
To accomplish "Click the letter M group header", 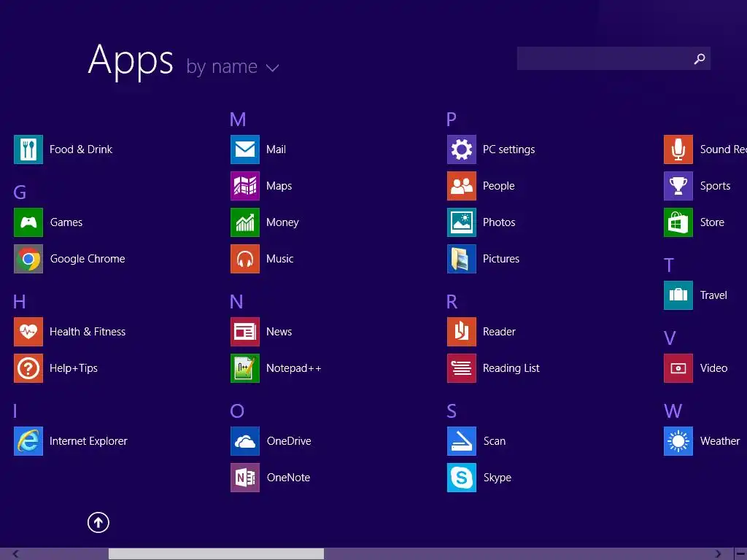I will click(238, 120).
